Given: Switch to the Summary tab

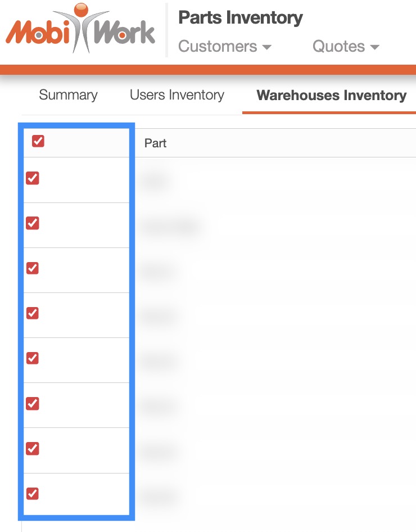Looking at the screenshot, I should coord(68,95).
